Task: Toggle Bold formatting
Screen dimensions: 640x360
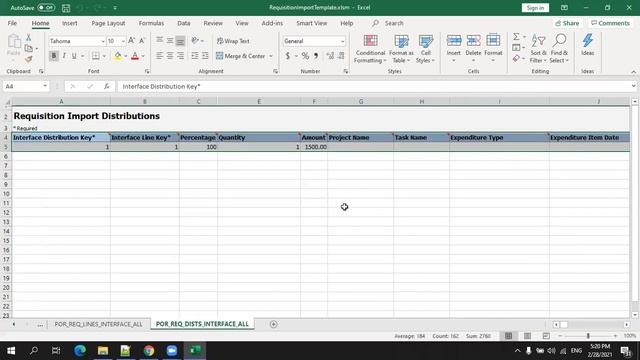Action: click(x=53, y=56)
